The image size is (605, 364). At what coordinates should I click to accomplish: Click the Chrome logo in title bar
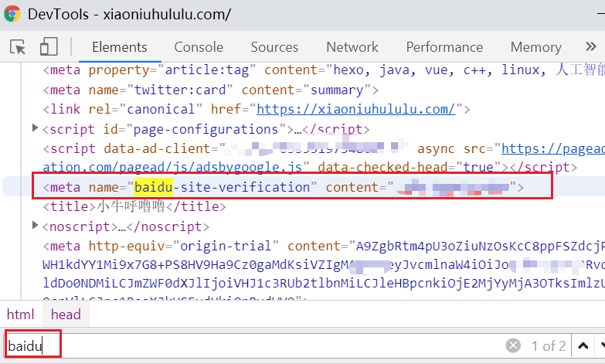(x=12, y=14)
